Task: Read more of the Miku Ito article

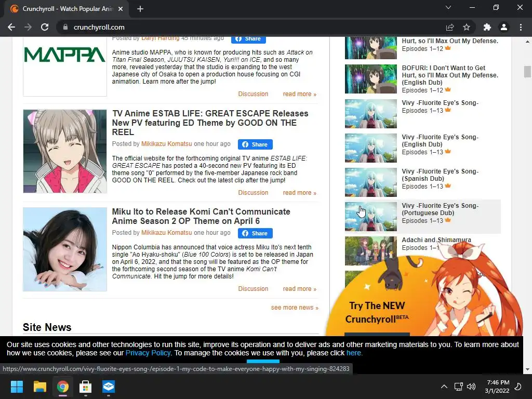Action: [300, 289]
